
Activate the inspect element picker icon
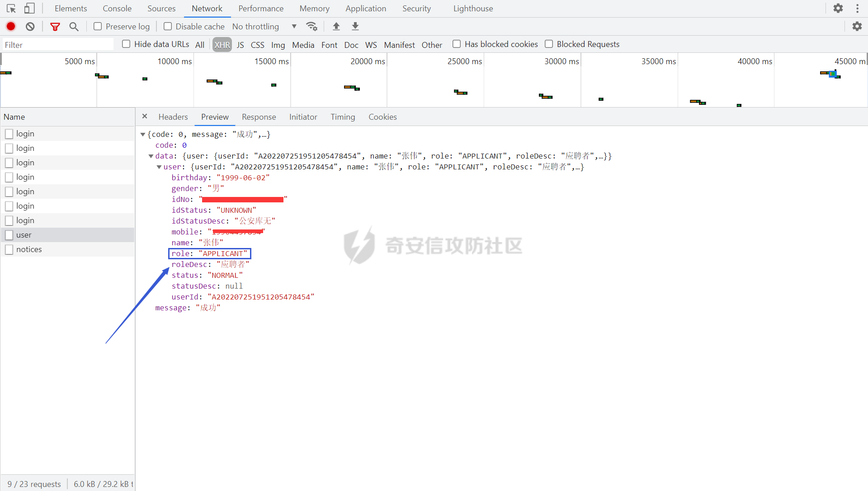11,9
